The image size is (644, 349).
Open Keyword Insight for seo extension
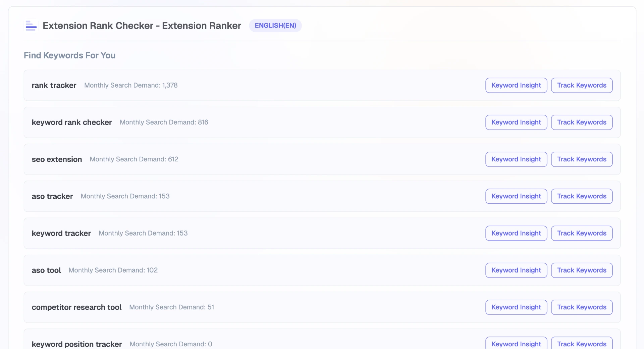[x=516, y=159]
